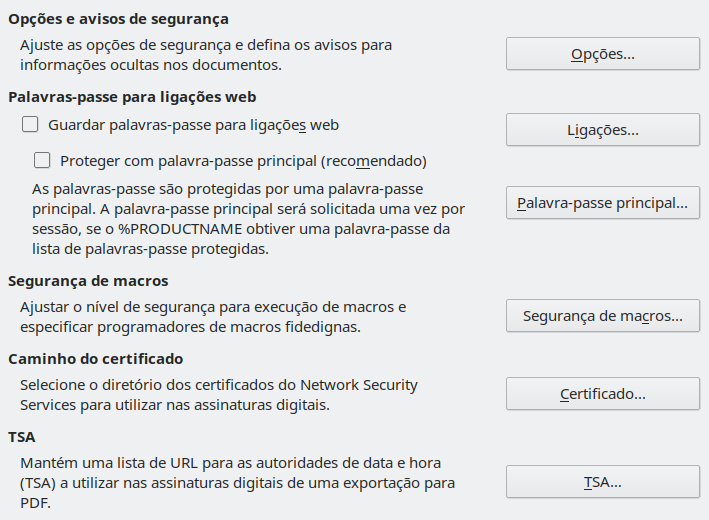The height and width of the screenshot is (520, 709).
Task: Click the TSA... button
Action: click(602, 482)
